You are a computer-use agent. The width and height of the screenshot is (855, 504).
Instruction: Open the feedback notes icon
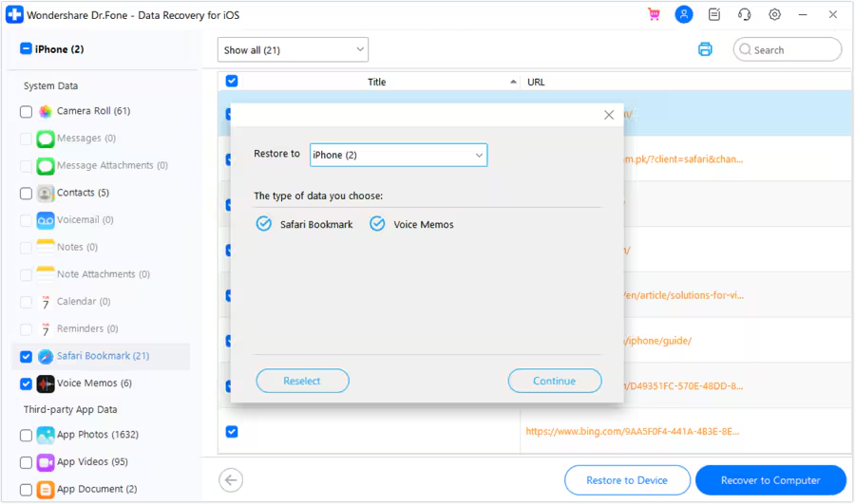coord(714,14)
